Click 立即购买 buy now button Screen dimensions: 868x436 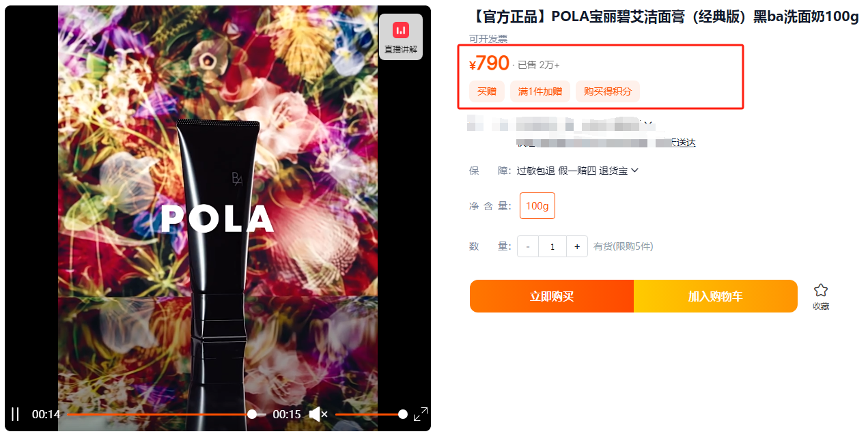point(552,296)
